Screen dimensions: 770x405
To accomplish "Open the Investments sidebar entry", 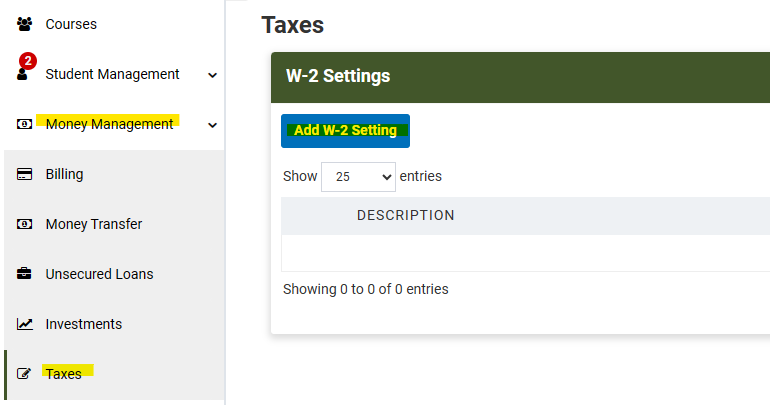I will (83, 324).
